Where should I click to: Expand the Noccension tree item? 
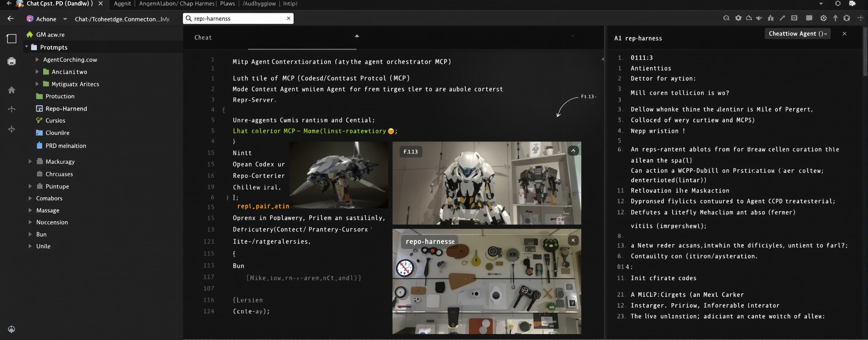(x=30, y=222)
